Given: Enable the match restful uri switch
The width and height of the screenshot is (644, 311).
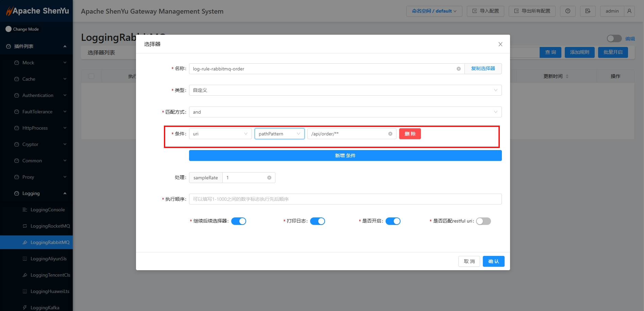Looking at the screenshot, I should (483, 221).
